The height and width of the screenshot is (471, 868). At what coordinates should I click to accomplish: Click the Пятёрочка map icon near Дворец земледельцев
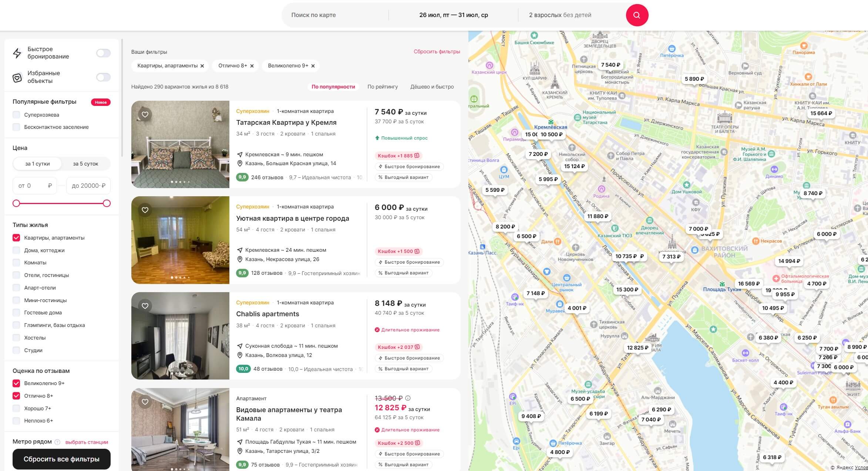click(672, 49)
